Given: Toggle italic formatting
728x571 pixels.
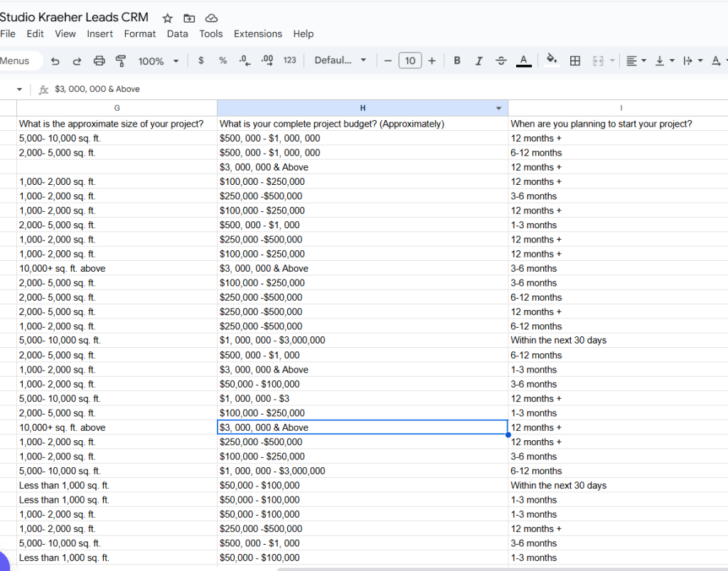Looking at the screenshot, I should click(478, 61).
